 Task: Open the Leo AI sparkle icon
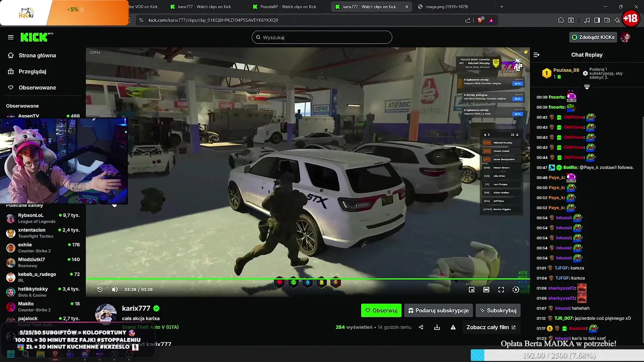(x=617, y=20)
